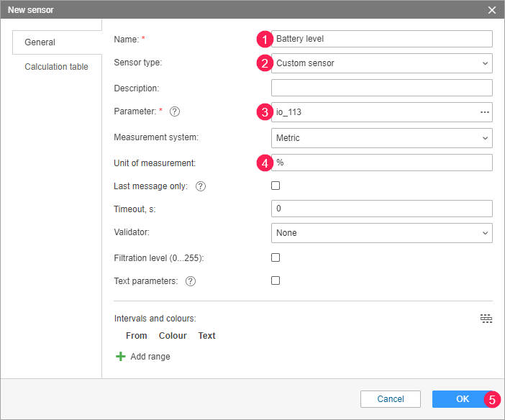Click the intervals gradient settings icon
The image size is (505, 420).
486,319
